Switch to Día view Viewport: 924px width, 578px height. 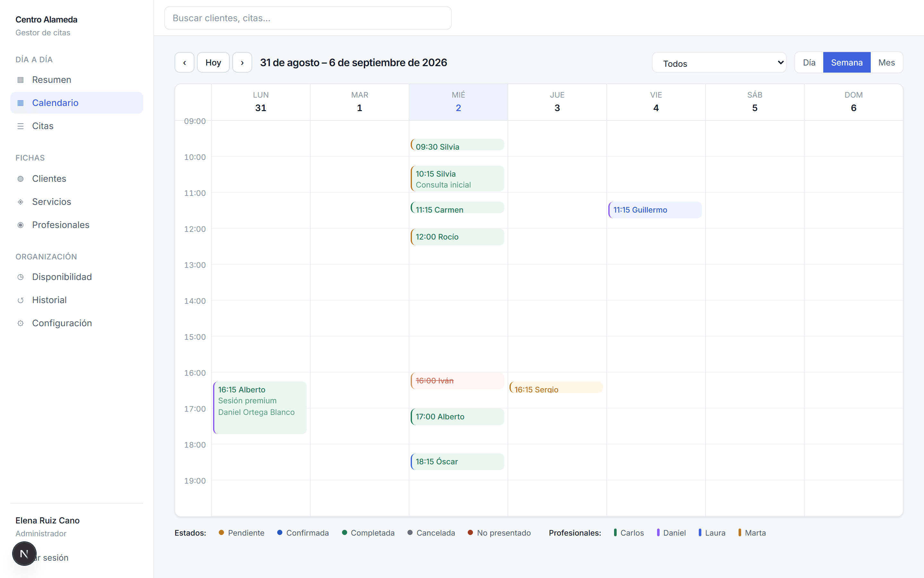[809, 62]
